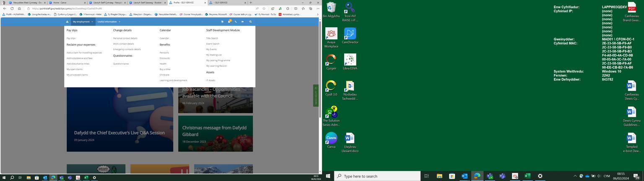This screenshot has height=181, width=644.
Task: Open Bin Ailgylchu recycle bin
Action: click(x=331, y=10)
